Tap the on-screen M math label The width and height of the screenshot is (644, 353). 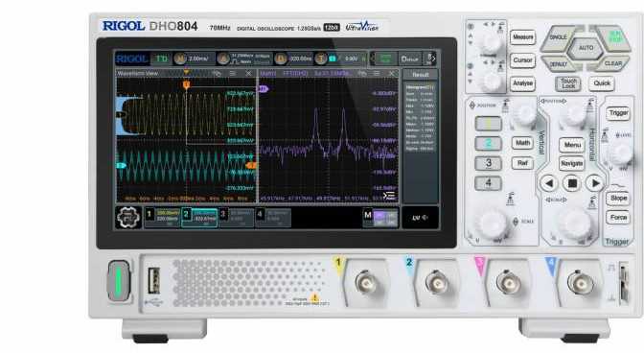coord(368,215)
